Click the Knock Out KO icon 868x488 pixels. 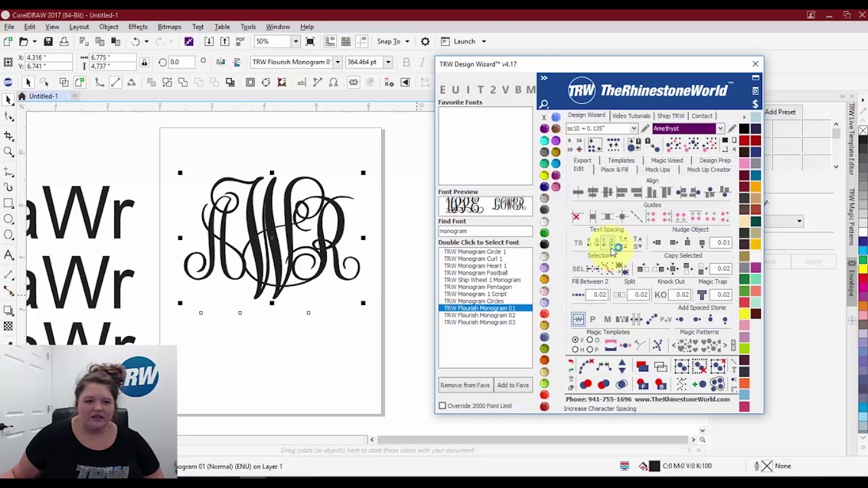pos(660,295)
